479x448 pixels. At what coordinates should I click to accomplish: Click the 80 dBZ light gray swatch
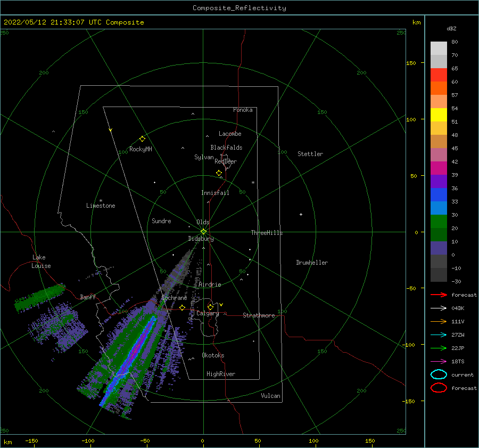[439, 48]
